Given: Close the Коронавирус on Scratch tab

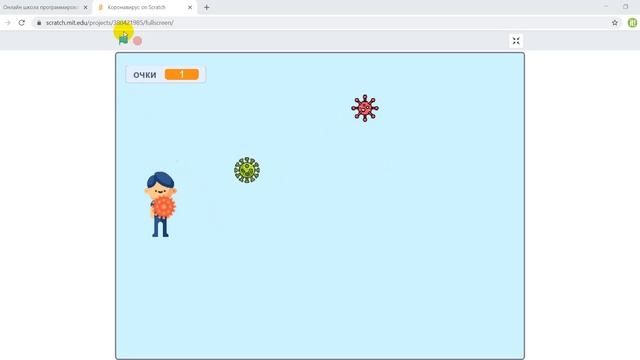Looking at the screenshot, I should click(190, 7).
